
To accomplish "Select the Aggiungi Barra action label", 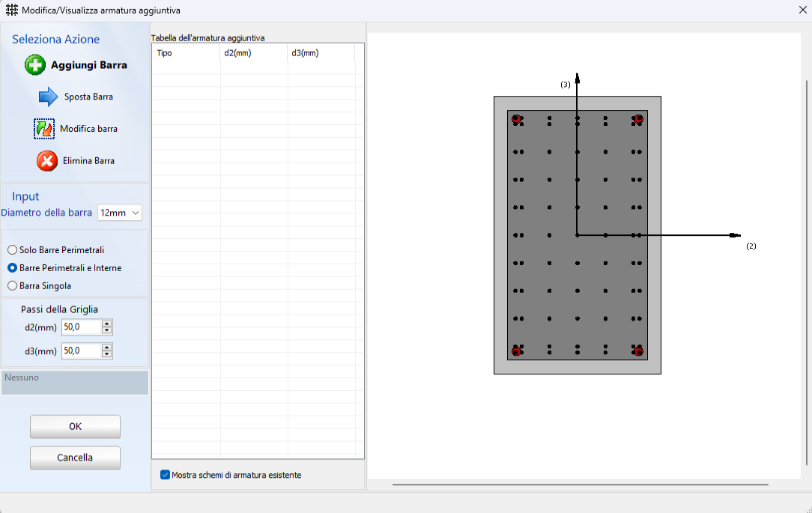I will tap(88, 65).
